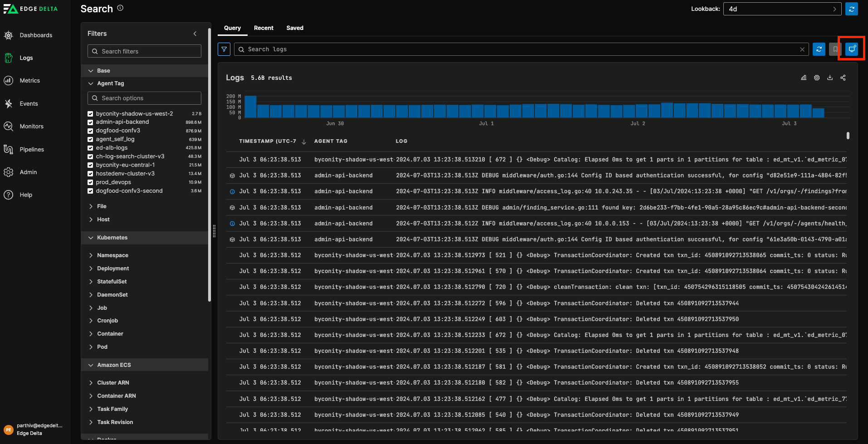868x444 pixels.
Task: Uncheck the admin-api-backend agent tag
Action: 90,122
